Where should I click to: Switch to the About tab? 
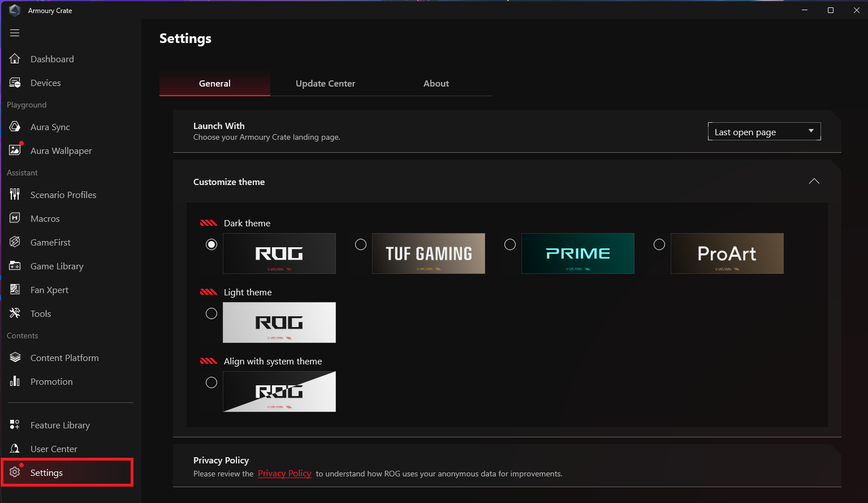pos(437,83)
